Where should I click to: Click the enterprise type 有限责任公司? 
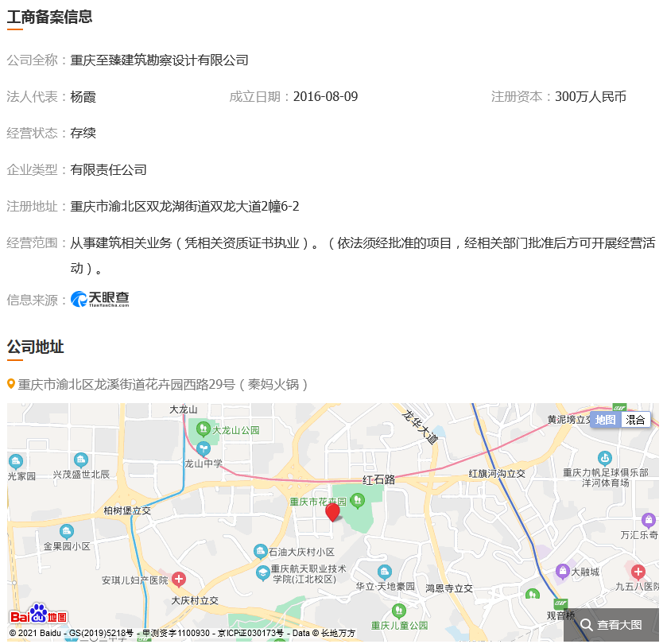108,170
